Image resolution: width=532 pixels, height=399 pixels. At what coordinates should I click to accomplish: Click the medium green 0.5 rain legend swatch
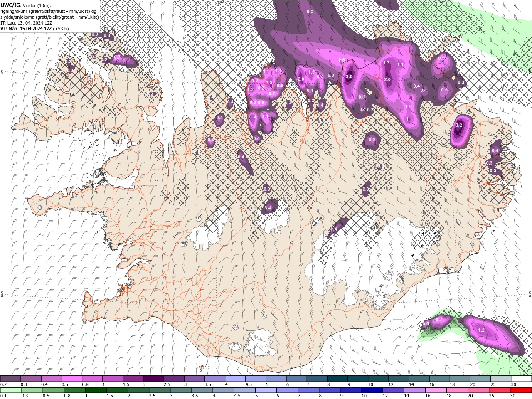54,390
